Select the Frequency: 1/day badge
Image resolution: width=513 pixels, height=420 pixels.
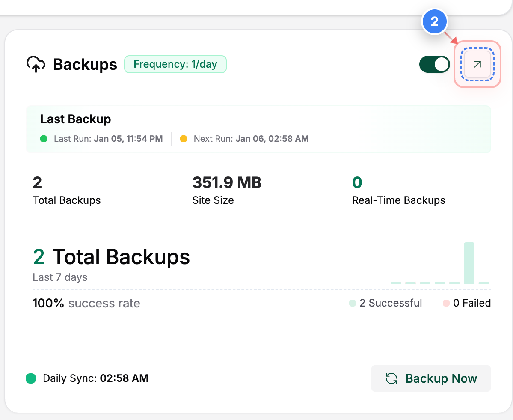tap(175, 64)
